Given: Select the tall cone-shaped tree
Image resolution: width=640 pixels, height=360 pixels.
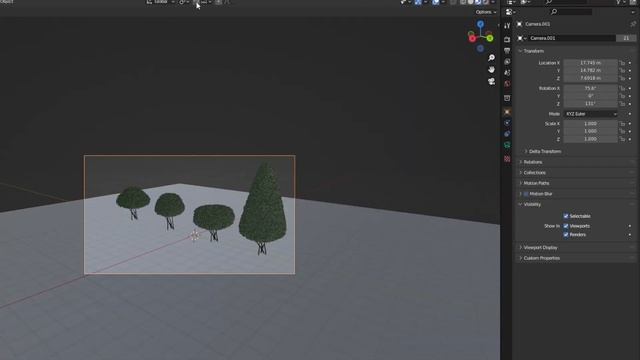Looking at the screenshot, I should tap(262, 208).
